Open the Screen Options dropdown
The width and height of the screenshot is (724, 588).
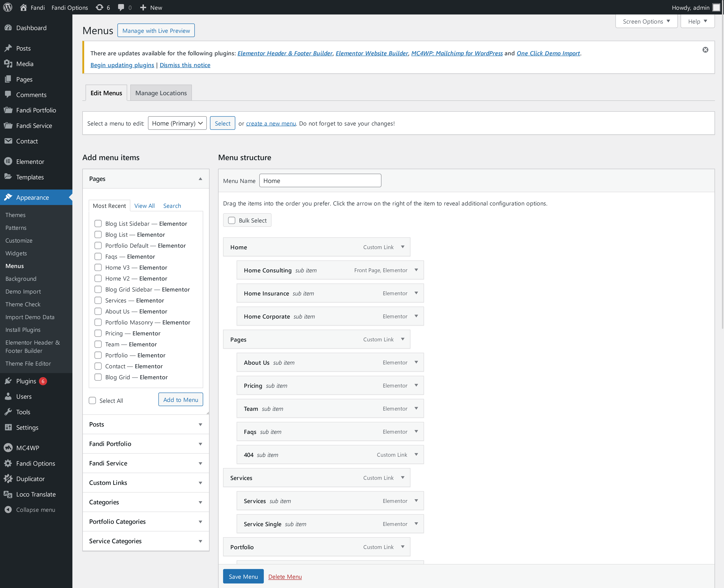[x=646, y=21]
